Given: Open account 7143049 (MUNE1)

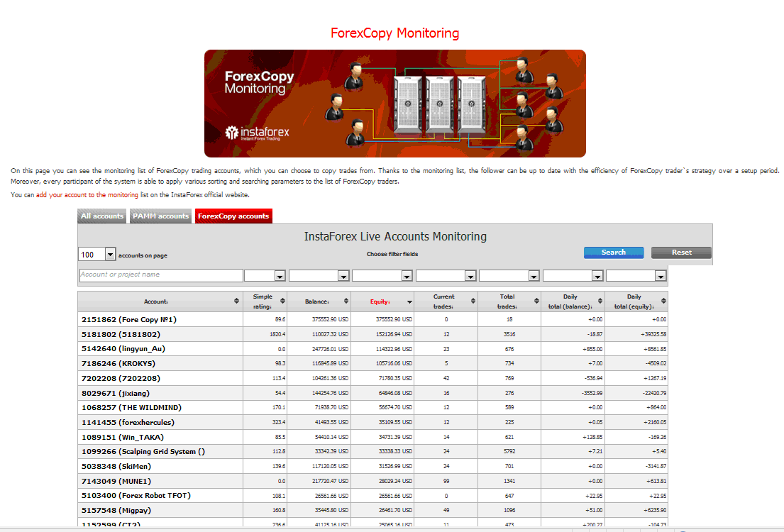Looking at the screenshot, I should pyautogui.click(x=116, y=482).
